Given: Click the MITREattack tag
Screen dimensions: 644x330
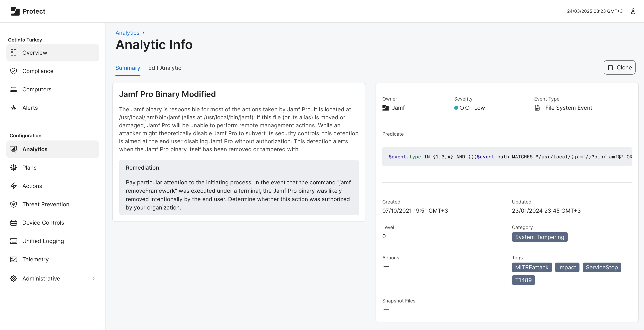Looking at the screenshot, I should [532, 267].
